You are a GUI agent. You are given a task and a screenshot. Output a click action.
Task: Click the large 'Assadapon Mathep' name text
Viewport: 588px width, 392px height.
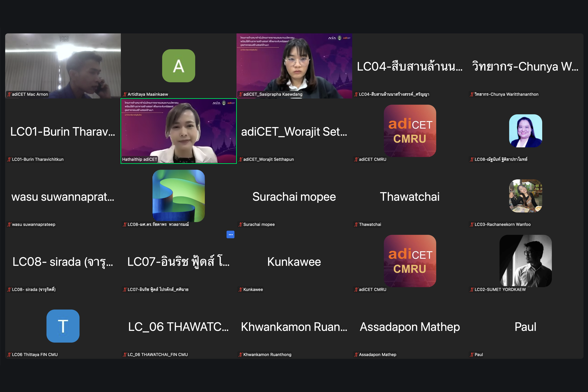[410, 327]
